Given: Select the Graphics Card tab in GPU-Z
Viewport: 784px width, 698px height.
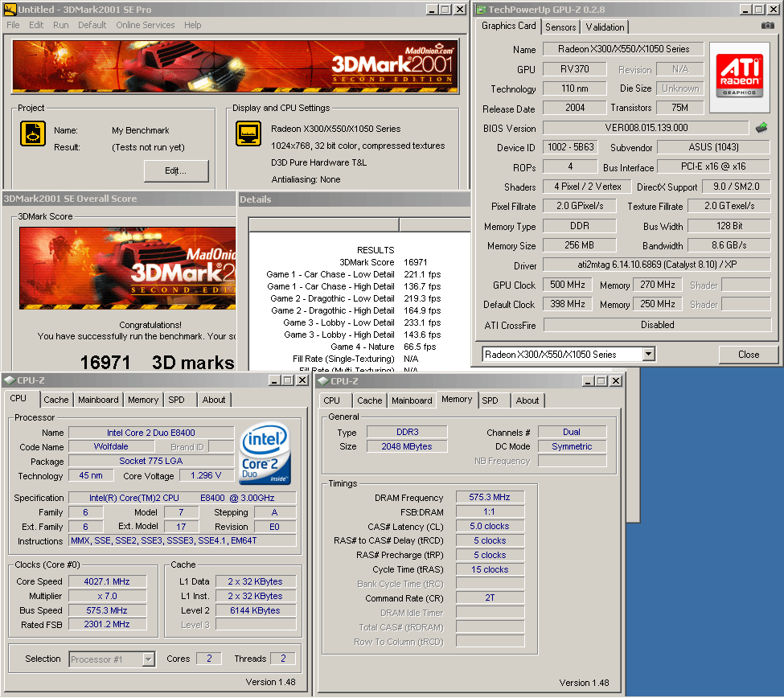Looking at the screenshot, I should click(508, 26).
